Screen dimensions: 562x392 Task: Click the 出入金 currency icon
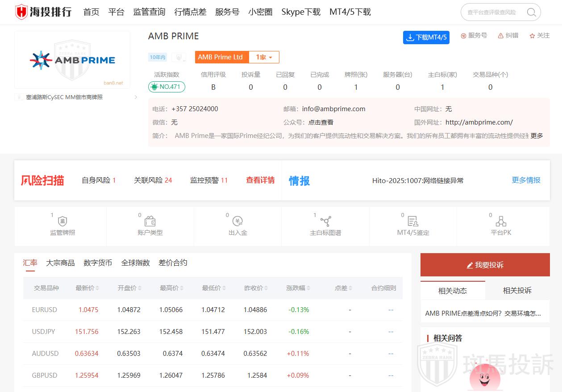pyautogui.click(x=237, y=221)
